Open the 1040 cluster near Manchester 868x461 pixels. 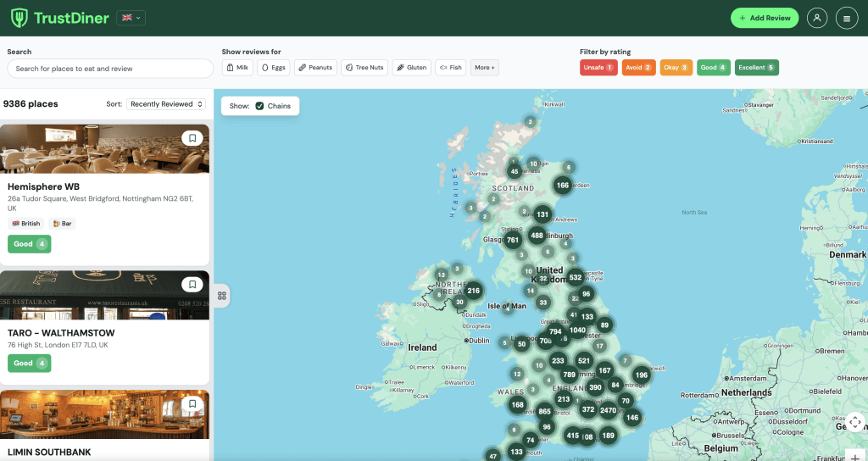coord(577,330)
